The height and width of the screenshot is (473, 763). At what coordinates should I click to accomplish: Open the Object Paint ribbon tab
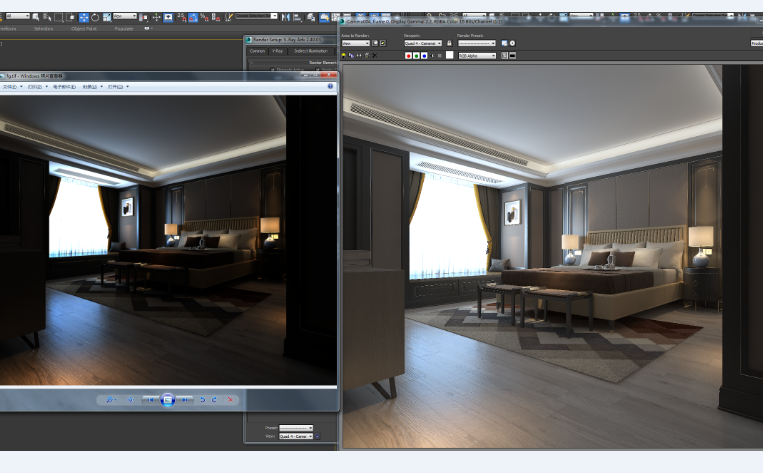point(84,29)
